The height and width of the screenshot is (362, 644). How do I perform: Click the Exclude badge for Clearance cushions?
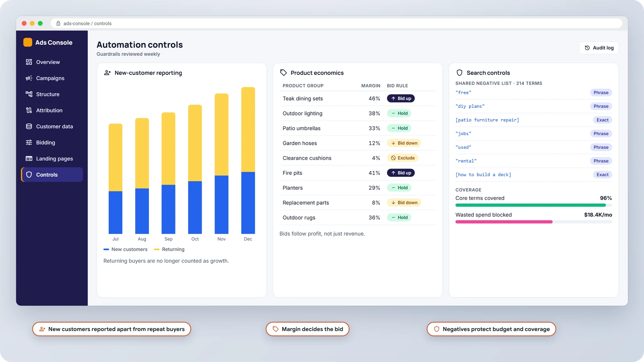click(x=402, y=158)
